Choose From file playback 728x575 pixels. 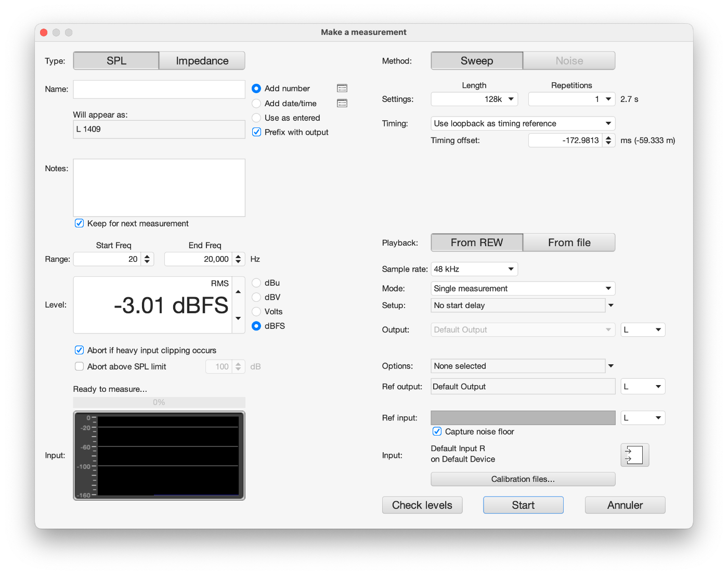pyautogui.click(x=569, y=242)
